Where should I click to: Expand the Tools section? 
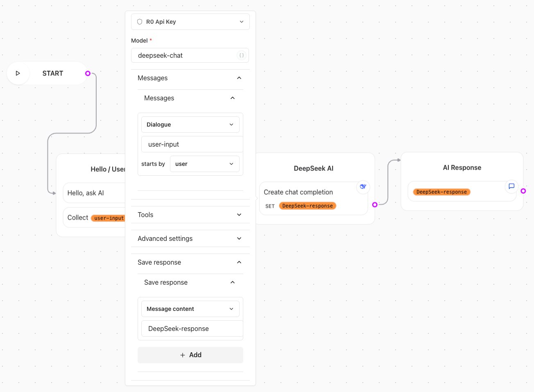pyautogui.click(x=239, y=214)
